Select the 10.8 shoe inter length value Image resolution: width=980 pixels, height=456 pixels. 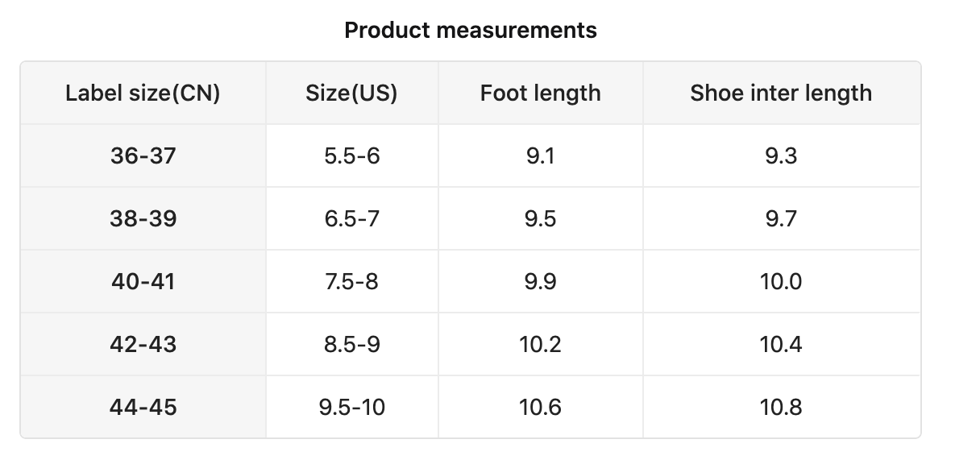781,407
